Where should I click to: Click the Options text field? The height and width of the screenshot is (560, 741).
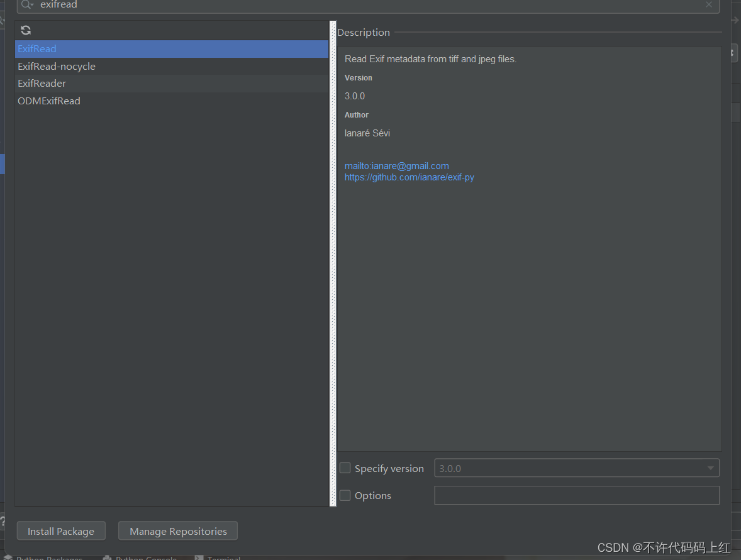[577, 495]
